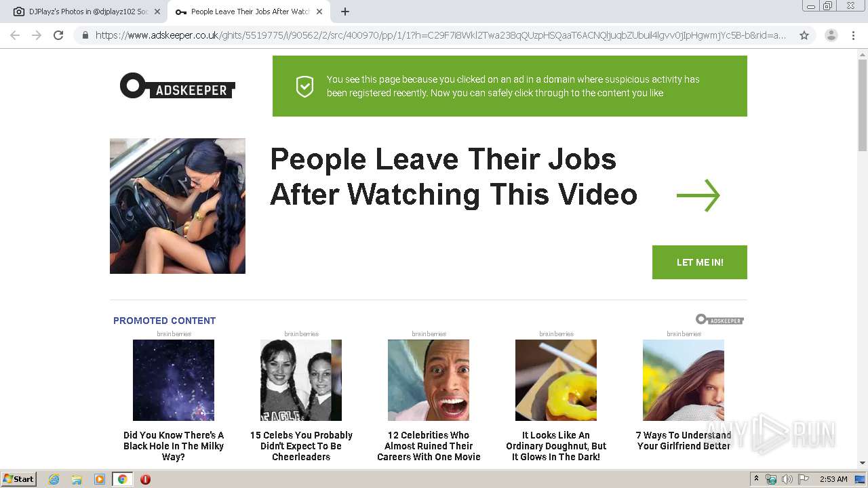The image size is (868, 488).
Task: Open the Windows Start menu
Action: [19, 479]
